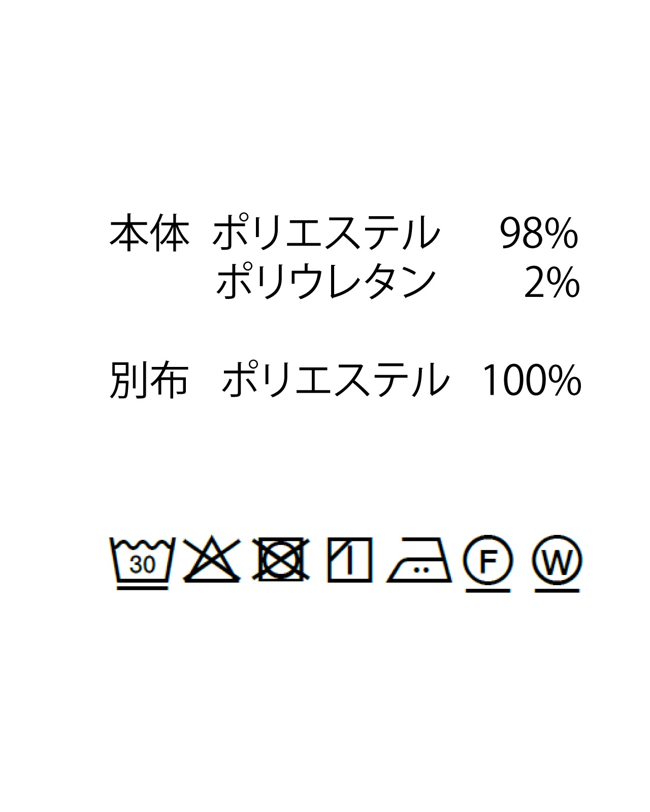The height and width of the screenshot is (812, 650).
Task: Click the number 30 inside the wash tub
Action: coord(142,564)
